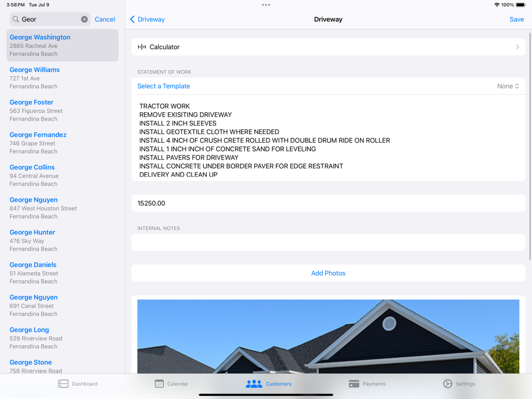
Task: Select customer George Fernandez
Action: coord(62,143)
